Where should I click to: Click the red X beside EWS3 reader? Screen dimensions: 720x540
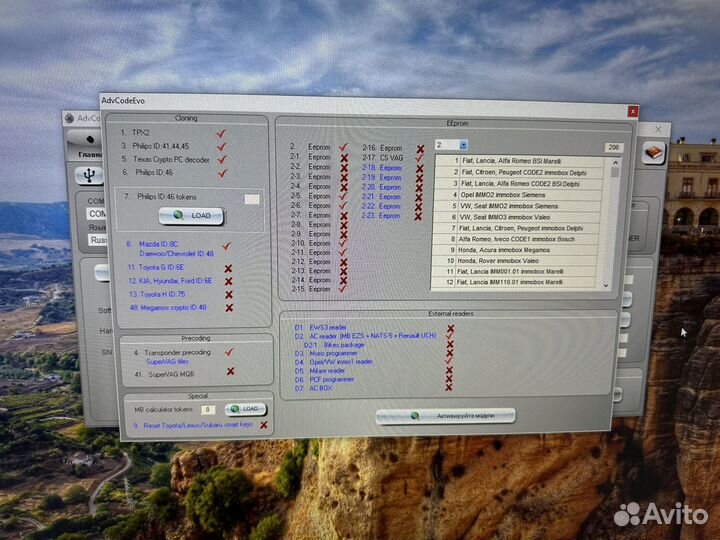450,328
